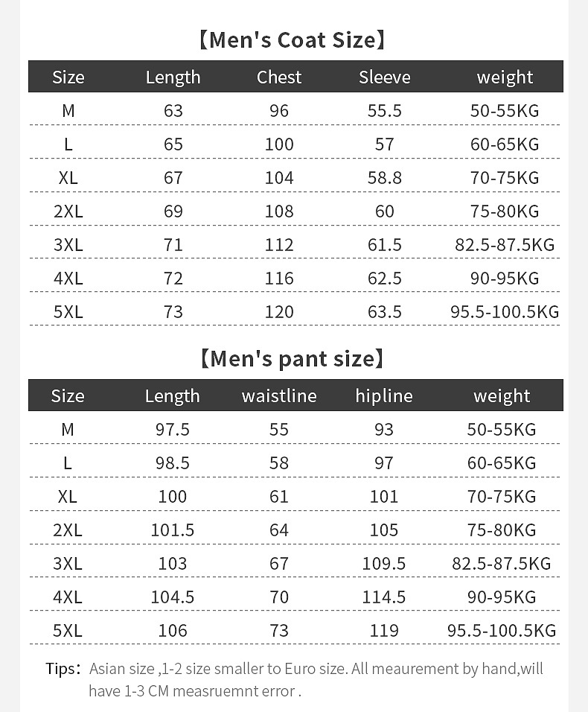Click the 95.5-100.5KG weight in coat table
The image size is (588, 712).
point(505,312)
